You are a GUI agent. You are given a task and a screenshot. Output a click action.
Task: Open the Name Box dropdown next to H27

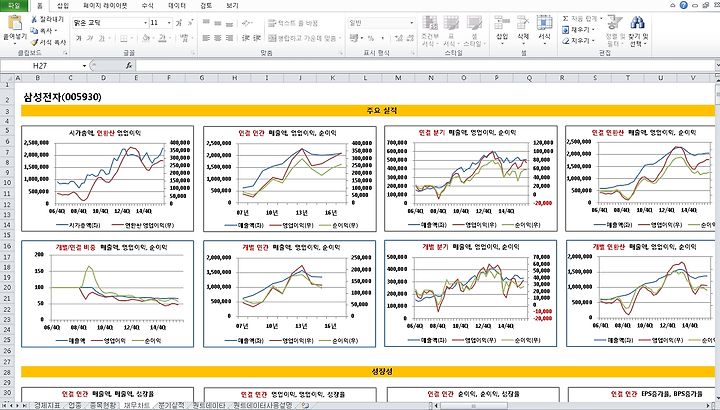click(x=84, y=66)
